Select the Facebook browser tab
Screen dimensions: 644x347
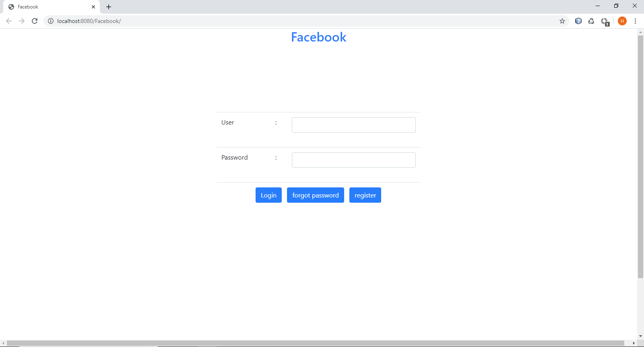click(51, 7)
